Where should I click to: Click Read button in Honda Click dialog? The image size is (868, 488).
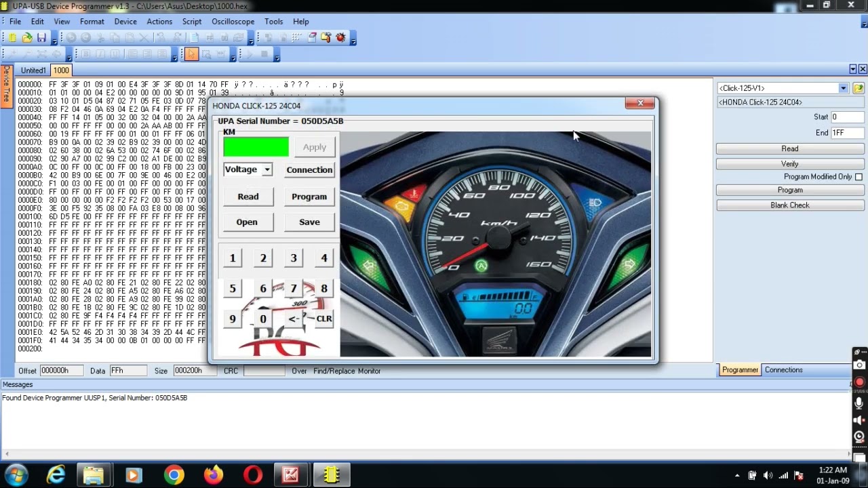(248, 197)
